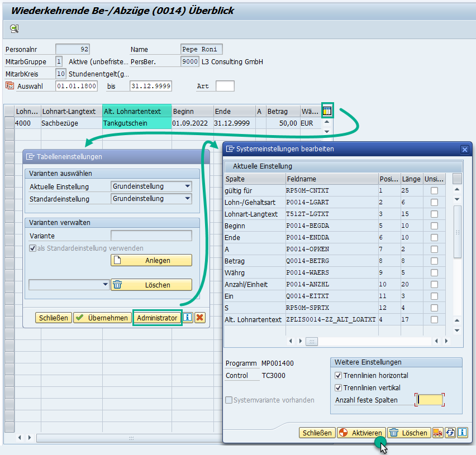
Task: Click the end date field 31.12.9999 after bis
Action: coord(151,86)
